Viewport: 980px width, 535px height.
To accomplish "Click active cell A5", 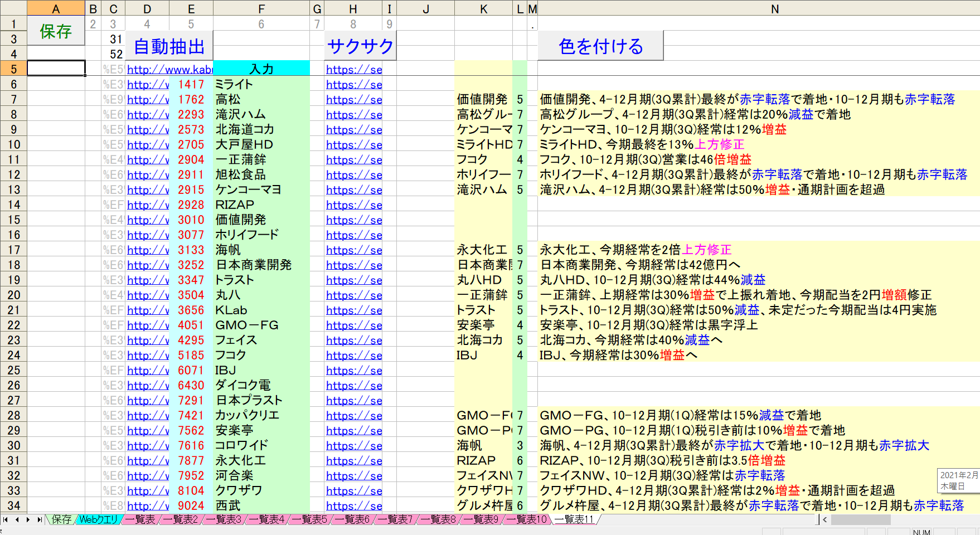I will [56, 69].
